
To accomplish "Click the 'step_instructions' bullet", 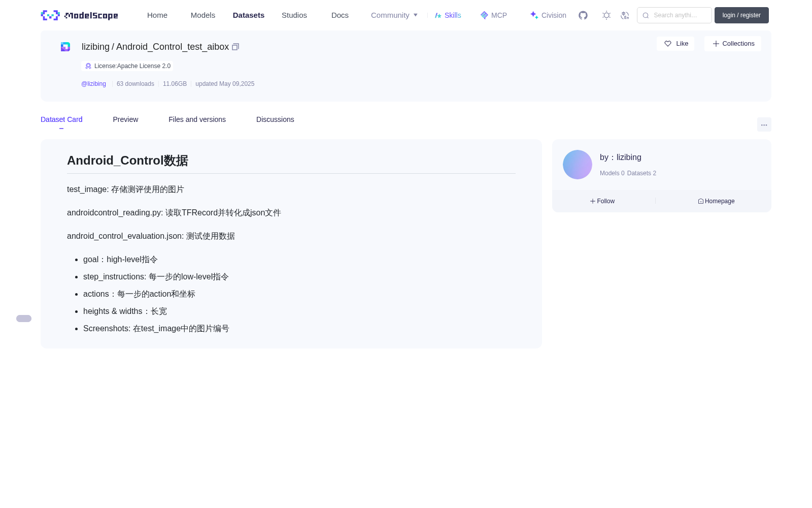I will [x=156, y=277].
